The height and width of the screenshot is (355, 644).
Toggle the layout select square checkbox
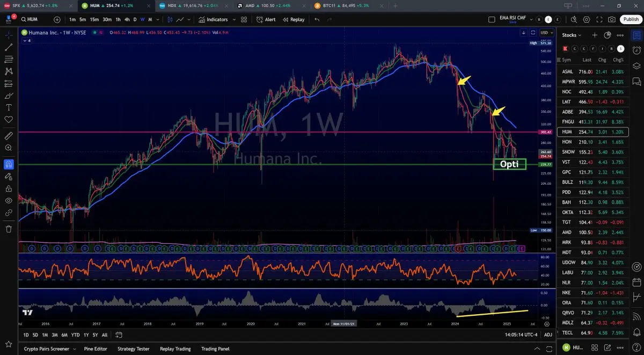[492, 19]
